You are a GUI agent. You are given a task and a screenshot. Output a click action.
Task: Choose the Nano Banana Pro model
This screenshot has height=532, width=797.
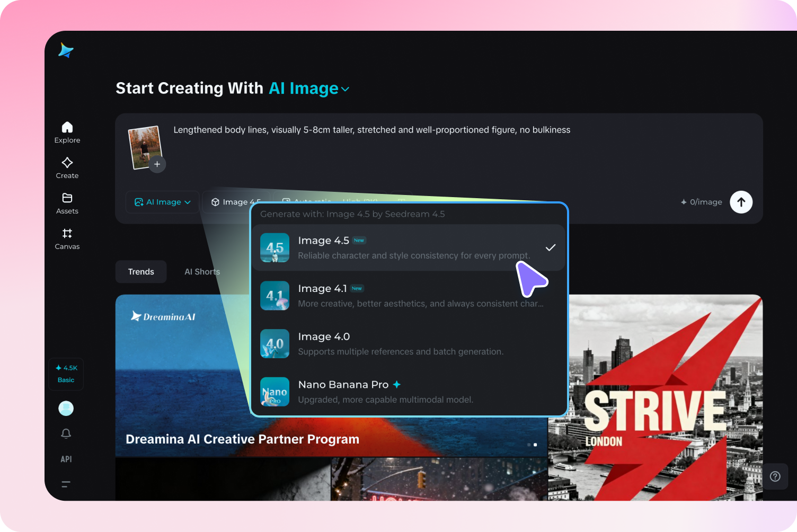pos(408,392)
